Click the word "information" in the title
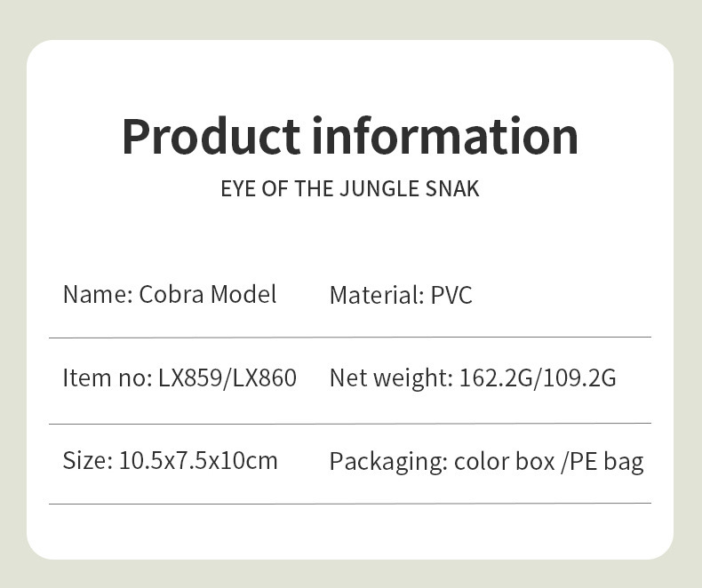This screenshot has width=702, height=588. pos(445,135)
